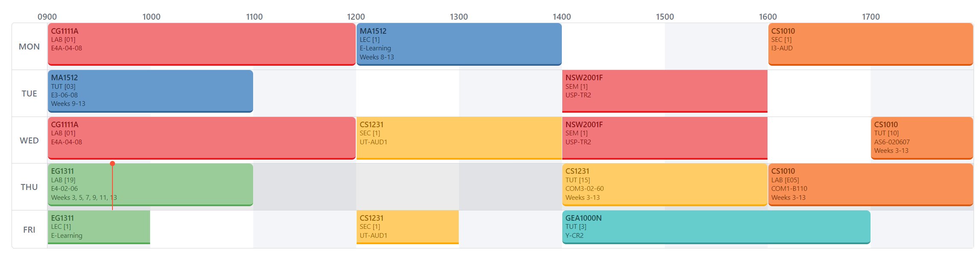Click the MON day label
The height and width of the screenshot is (257, 980).
pyautogui.click(x=29, y=47)
